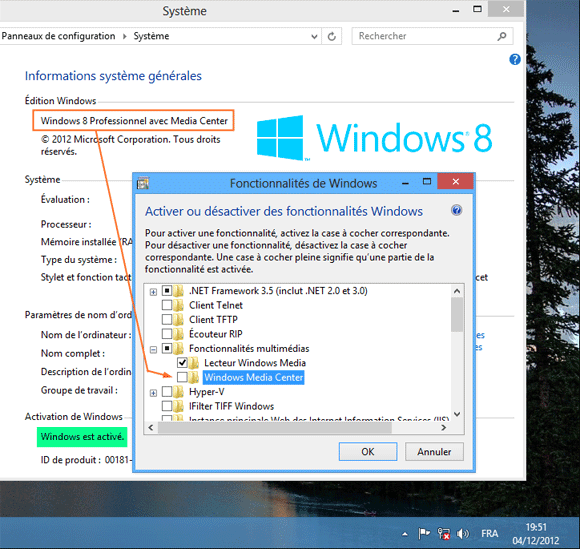Screen dimensions: 580x549
Task: Click the FRA input language indicator
Action: pyautogui.click(x=489, y=533)
